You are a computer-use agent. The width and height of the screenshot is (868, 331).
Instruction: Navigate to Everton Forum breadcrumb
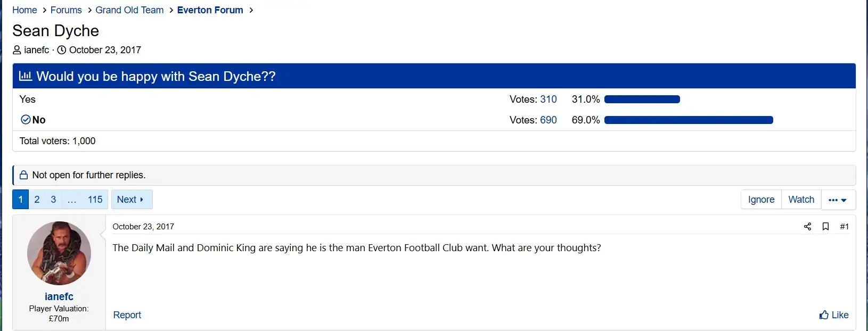pyautogui.click(x=210, y=10)
